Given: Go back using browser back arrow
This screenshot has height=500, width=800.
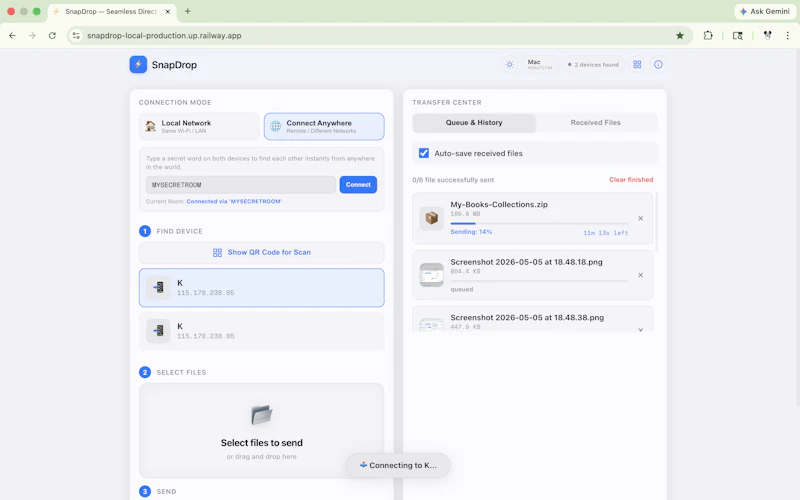Looking at the screenshot, I should coord(12,35).
